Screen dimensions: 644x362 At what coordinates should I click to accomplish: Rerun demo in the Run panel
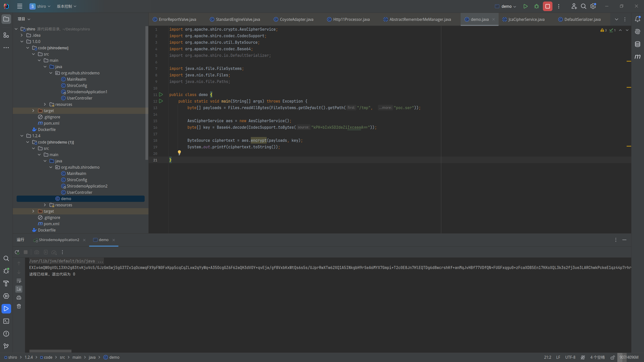17,252
